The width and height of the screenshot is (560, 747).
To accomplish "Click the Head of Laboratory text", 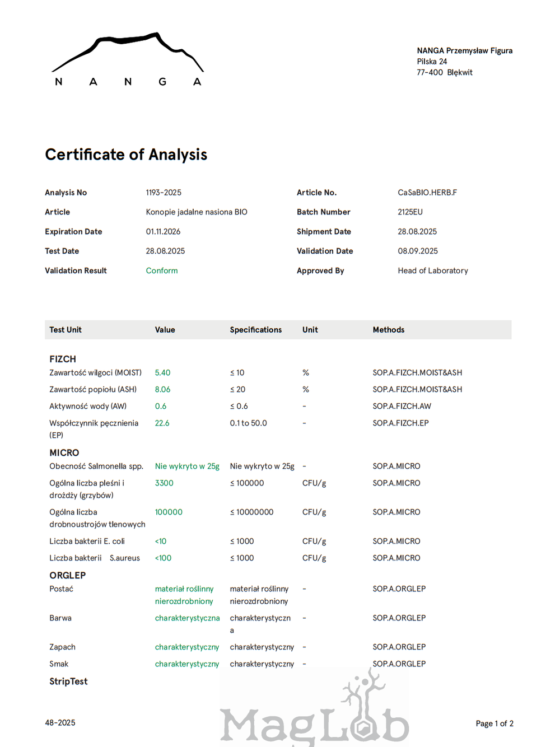I will click(x=432, y=270).
